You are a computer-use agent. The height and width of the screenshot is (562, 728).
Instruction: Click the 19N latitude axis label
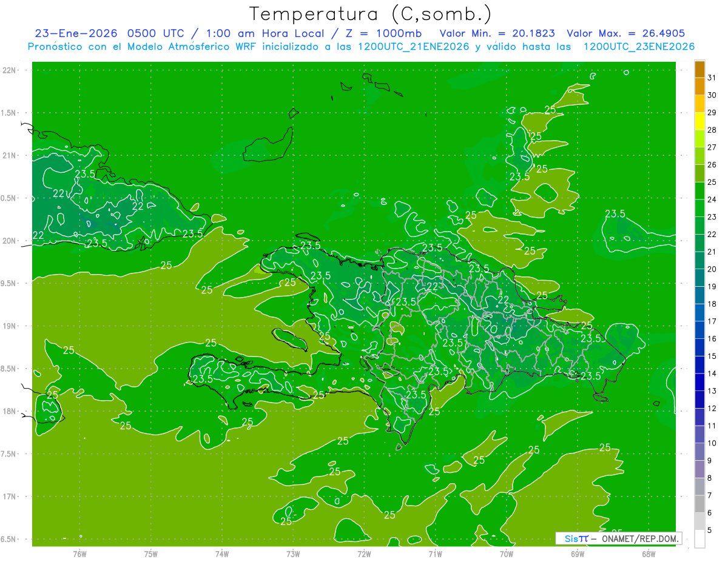pyautogui.click(x=10, y=326)
